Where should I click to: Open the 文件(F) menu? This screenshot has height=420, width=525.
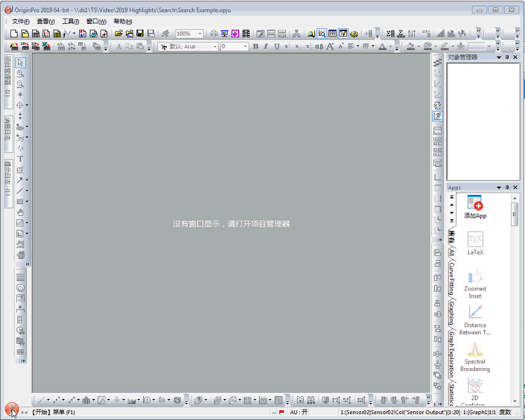pos(20,22)
